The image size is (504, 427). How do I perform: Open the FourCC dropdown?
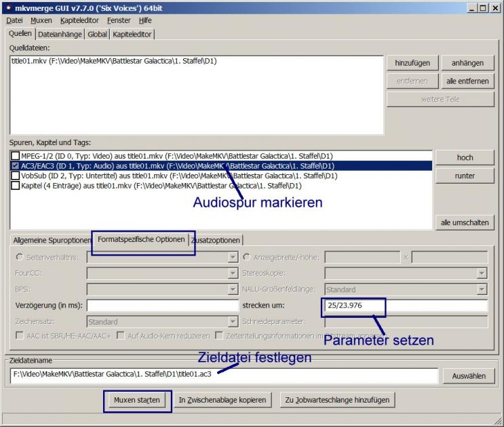[233, 273]
